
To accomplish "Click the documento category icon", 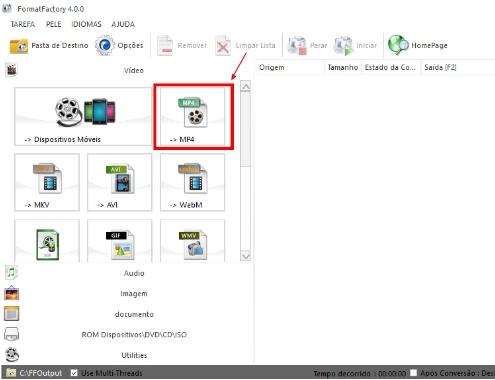I will click(x=12, y=314).
